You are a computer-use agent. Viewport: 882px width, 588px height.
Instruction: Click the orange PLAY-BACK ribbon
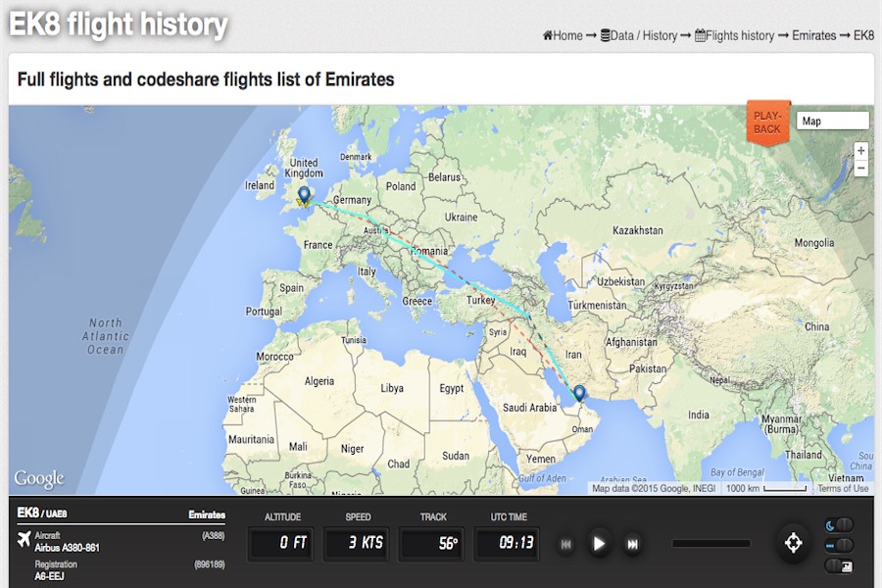click(x=767, y=122)
